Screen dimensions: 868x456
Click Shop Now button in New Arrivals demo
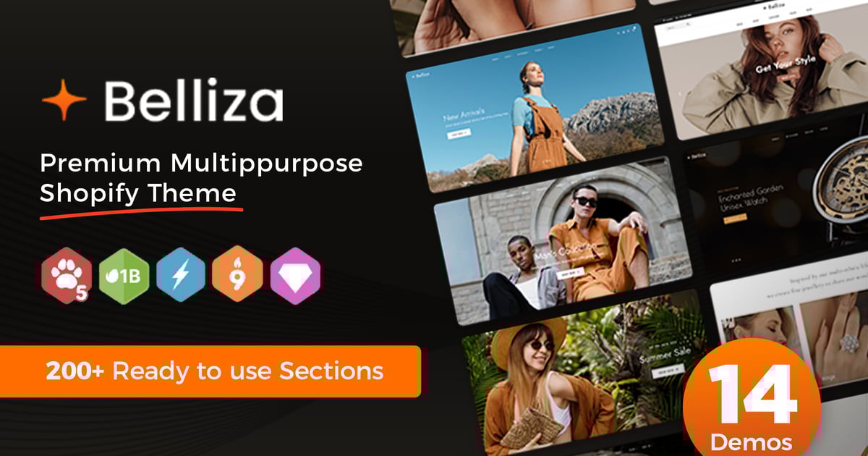coord(459,134)
